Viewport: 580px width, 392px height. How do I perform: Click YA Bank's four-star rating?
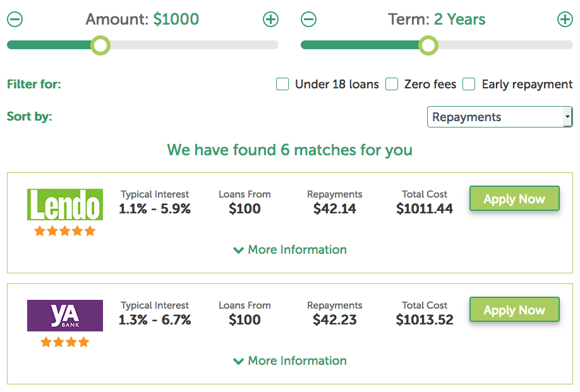[x=64, y=342]
